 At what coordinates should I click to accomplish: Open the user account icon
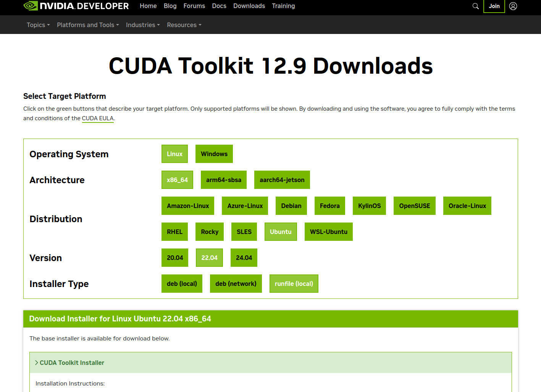tap(513, 6)
